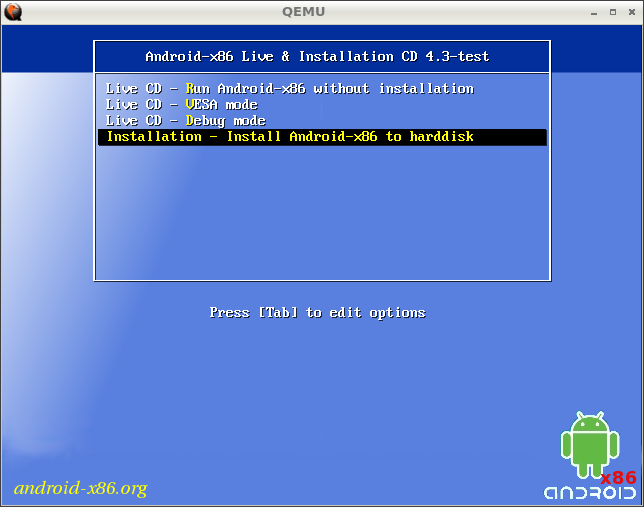
Task: Click the QEMU logo icon in title bar
Action: pyautogui.click(x=13, y=12)
